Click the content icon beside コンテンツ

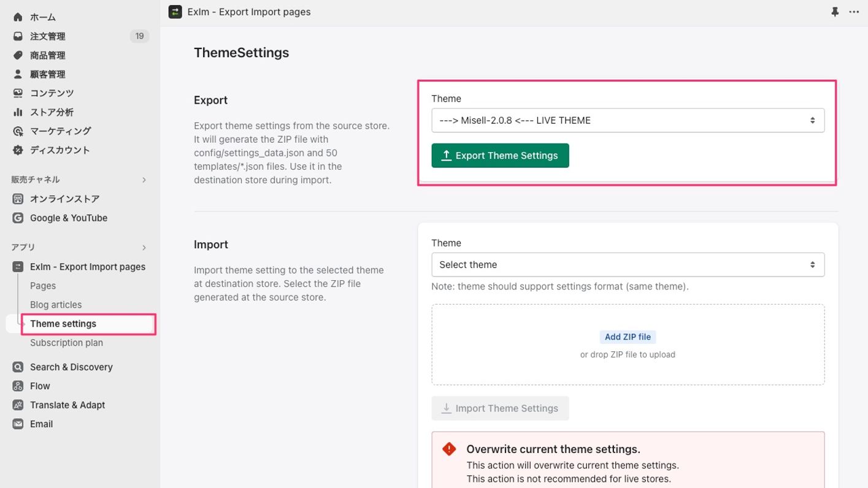(x=18, y=93)
